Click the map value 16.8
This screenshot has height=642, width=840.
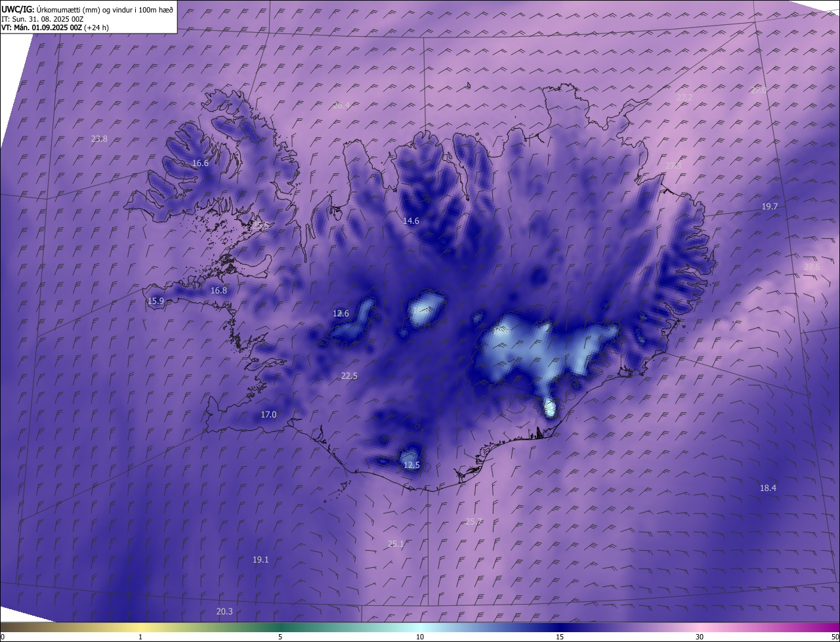coord(219,290)
